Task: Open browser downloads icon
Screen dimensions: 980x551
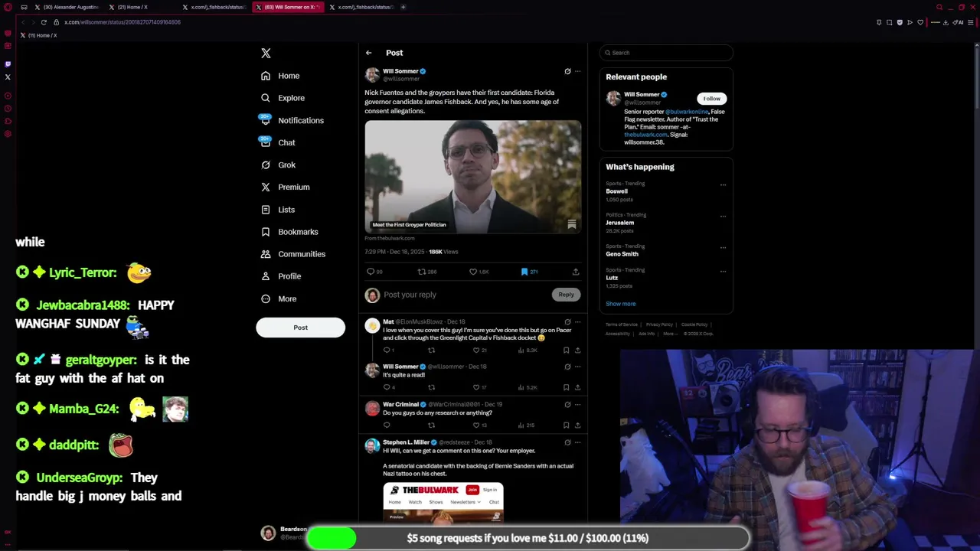Action: [946, 22]
